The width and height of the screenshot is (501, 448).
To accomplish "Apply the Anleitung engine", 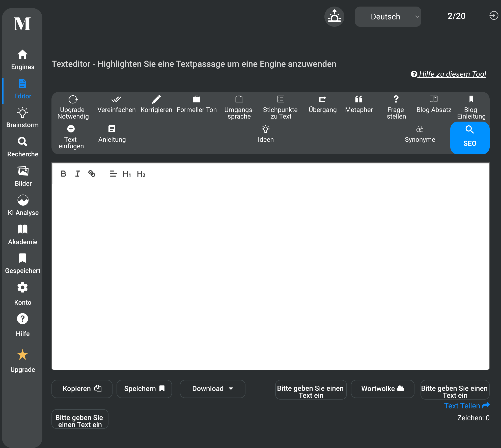I will coord(112,134).
